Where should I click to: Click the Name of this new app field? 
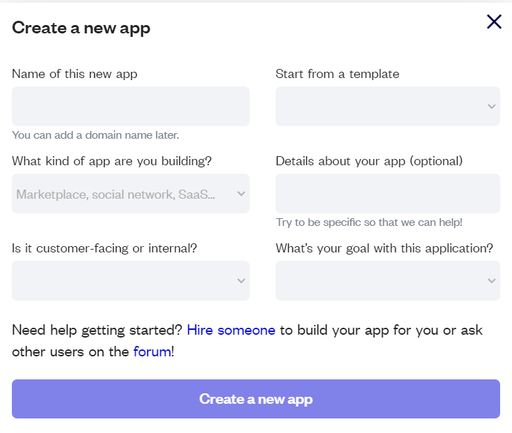point(131,106)
